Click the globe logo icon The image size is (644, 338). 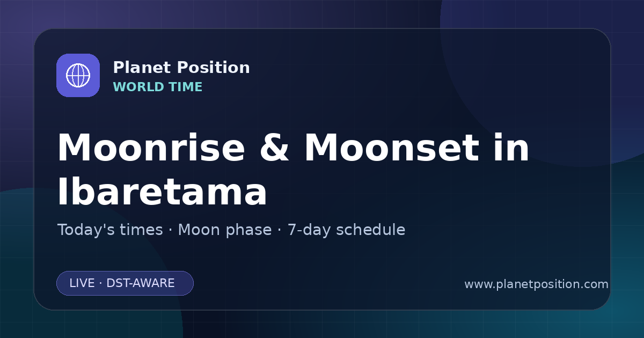point(78,75)
